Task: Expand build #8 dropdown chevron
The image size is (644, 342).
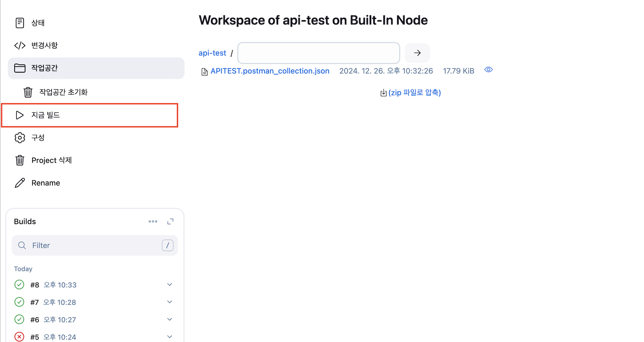Action: (169, 285)
